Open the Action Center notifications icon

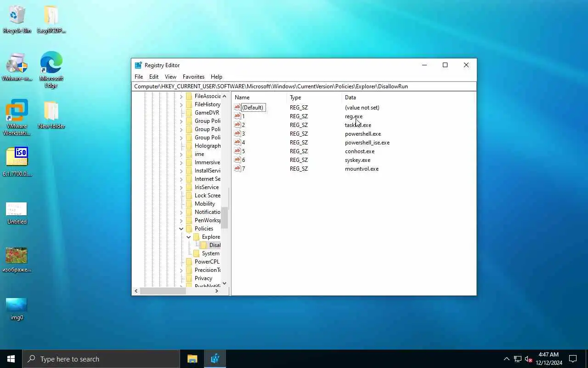pyautogui.click(x=573, y=359)
